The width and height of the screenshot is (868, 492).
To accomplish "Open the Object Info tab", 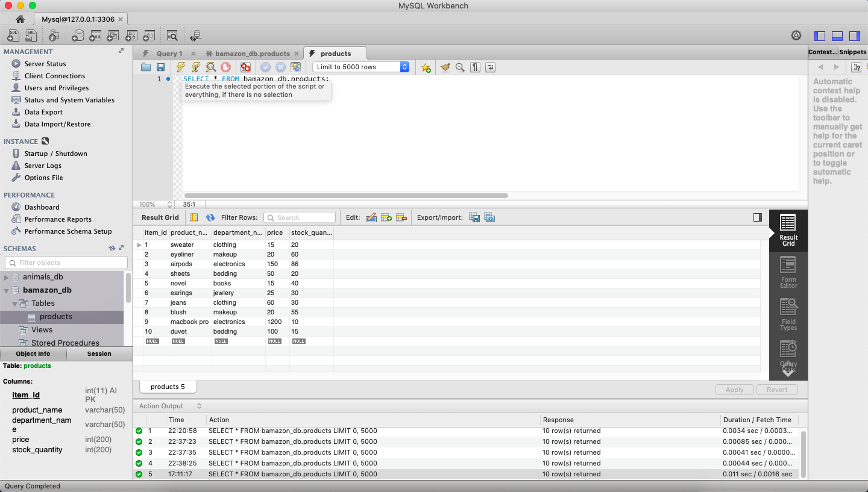I will point(33,353).
